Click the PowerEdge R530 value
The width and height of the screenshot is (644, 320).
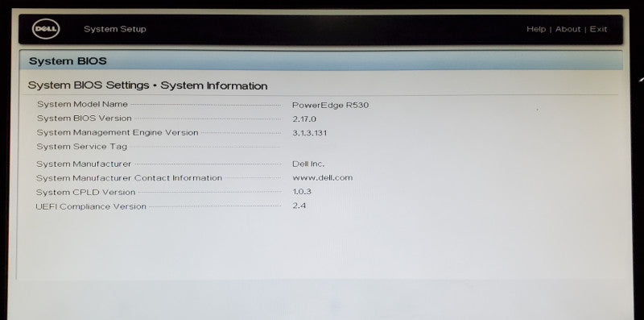click(x=330, y=106)
